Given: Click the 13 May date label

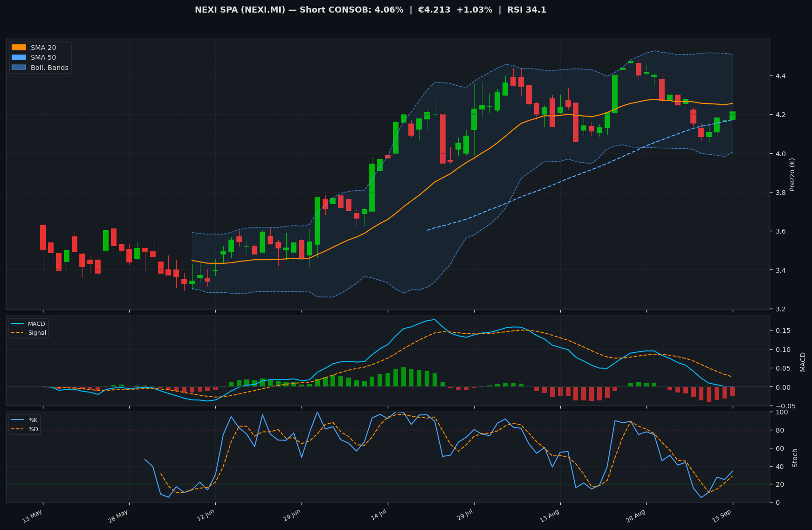Looking at the screenshot, I should [x=33, y=516].
